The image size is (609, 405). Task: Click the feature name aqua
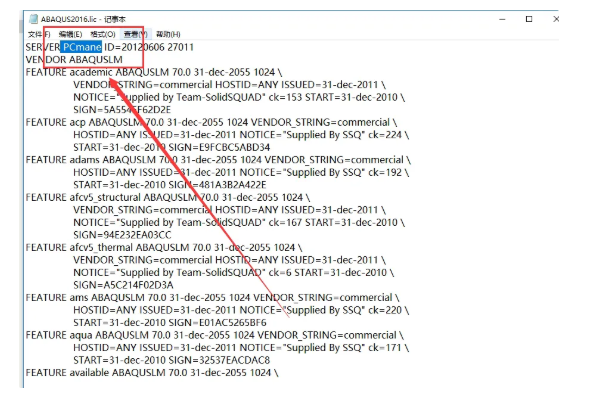pyautogui.click(x=81, y=335)
